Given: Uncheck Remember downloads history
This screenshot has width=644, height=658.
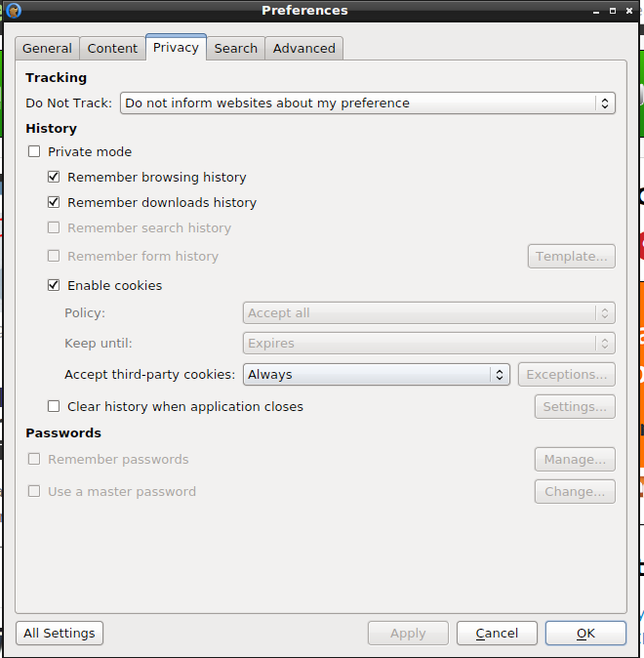Looking at the screenshot, I should tap(54, 202).
